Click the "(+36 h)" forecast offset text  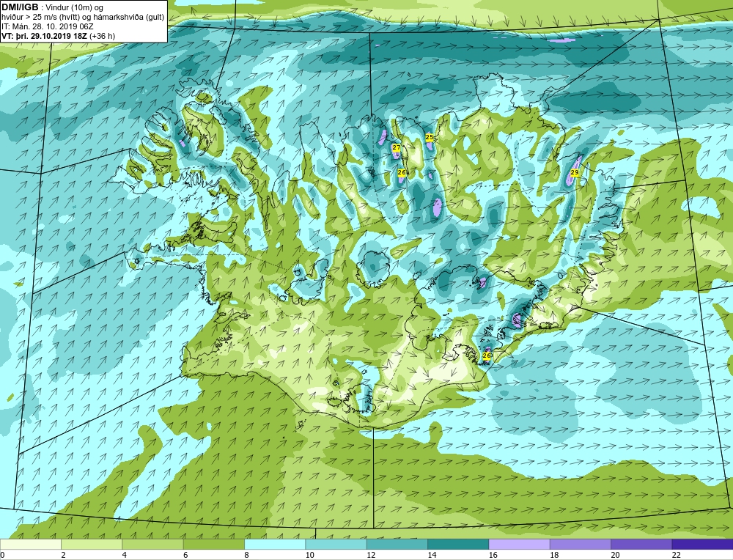click(x=103, y=36)
